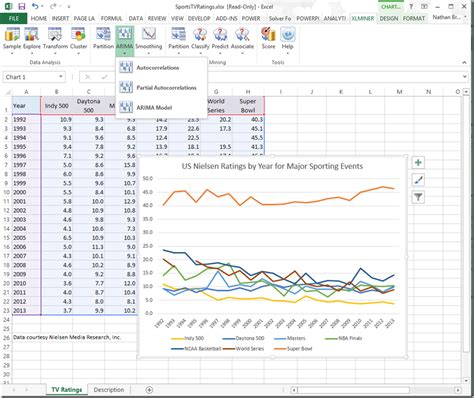Open Chart Elements plus button
Screen dimensions: 474x398
point(418,163)
